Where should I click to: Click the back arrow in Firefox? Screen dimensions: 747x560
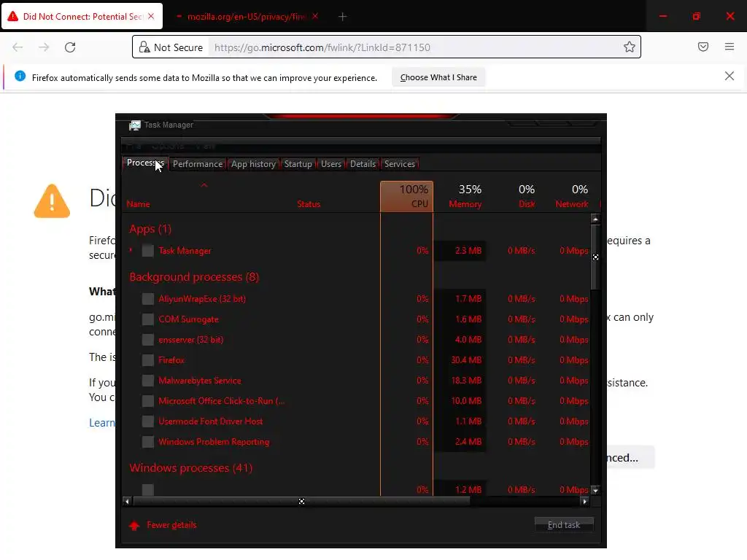18,47
